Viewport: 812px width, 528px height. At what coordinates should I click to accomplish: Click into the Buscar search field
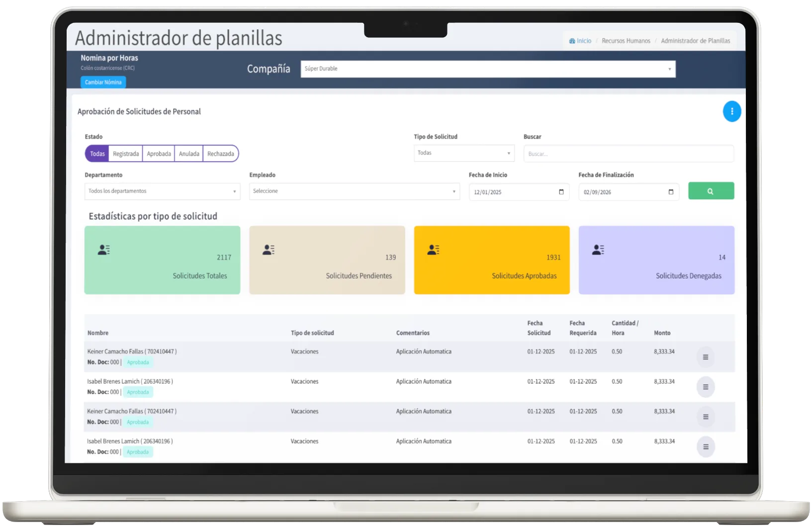point(628,154)
